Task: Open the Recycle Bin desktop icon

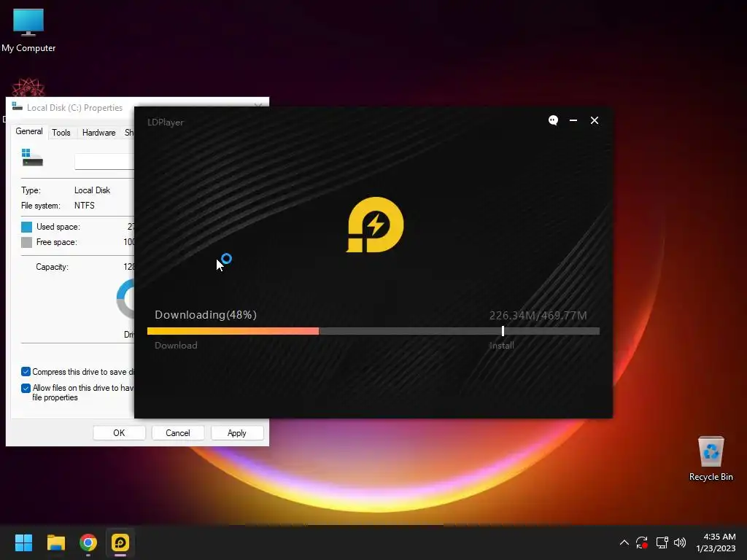Action: [x=711, y=459]
